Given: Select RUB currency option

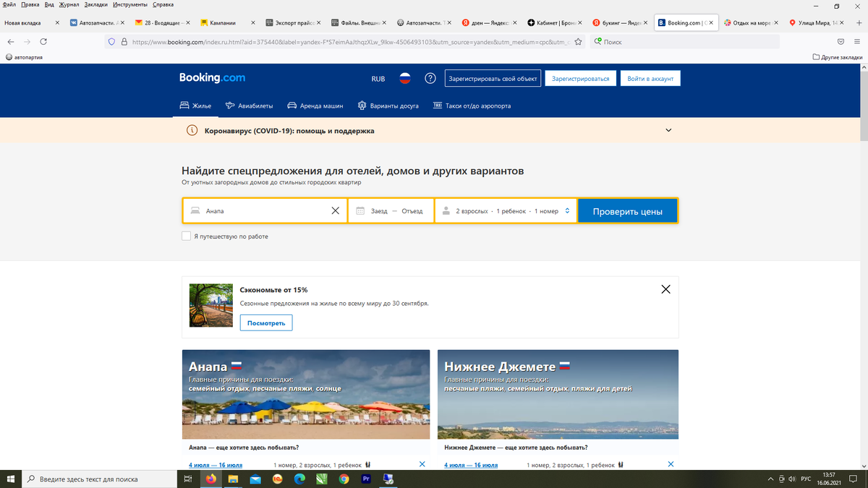Looking at the screenshot, I should [x=378, y=79].
